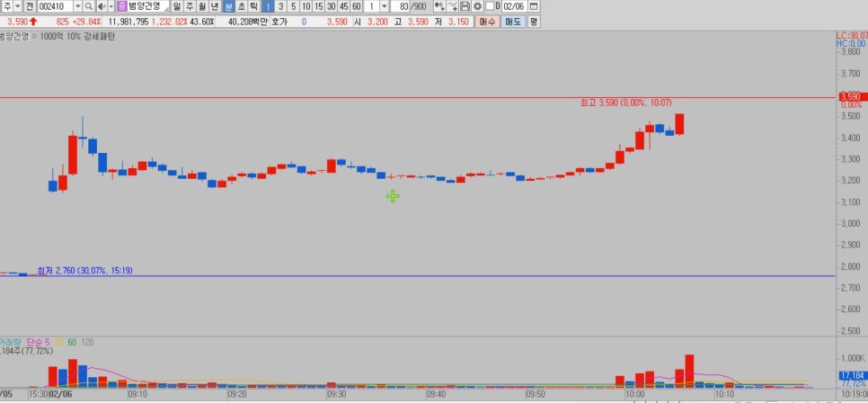Click the 최고 3,590 red price line
The height and width of the screenshot is (403, 868).
[x=359, y=96]
